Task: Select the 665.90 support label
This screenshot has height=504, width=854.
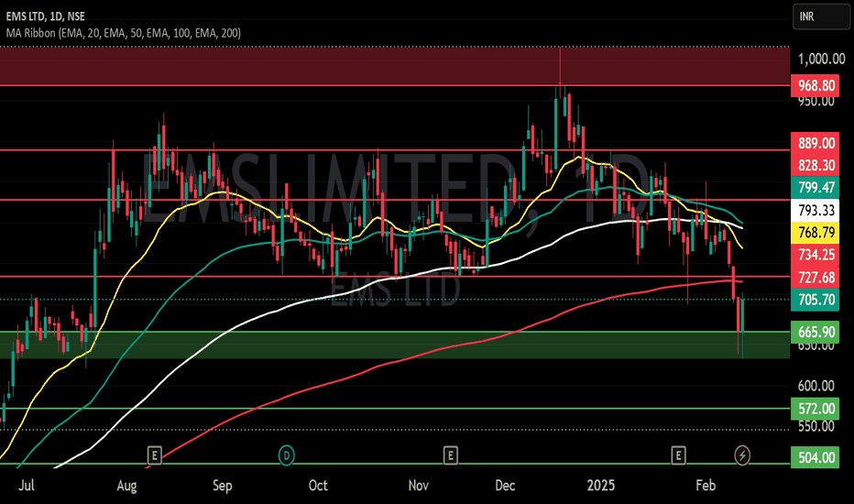Action: (816, 332)
